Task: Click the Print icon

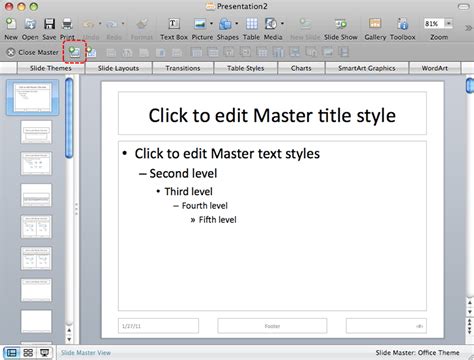Action: pos(67,24)
